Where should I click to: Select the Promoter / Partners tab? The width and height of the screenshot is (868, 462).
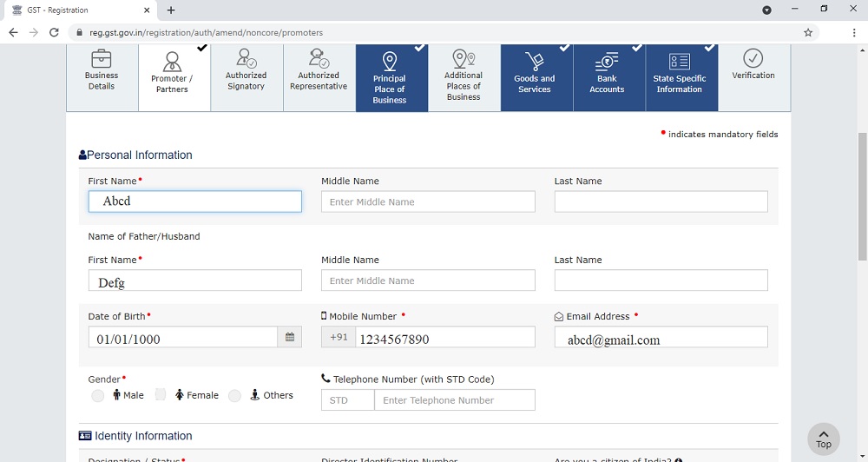pyautogui.click(x=174, y=77)
